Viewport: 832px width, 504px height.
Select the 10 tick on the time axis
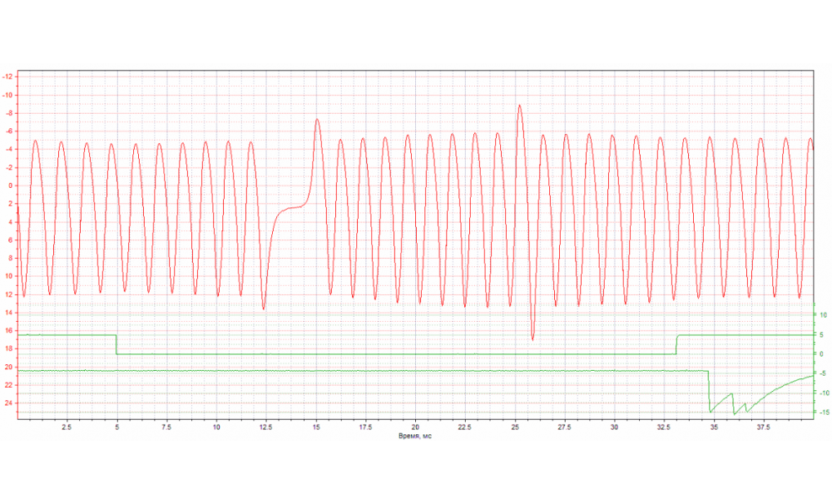tap(216, 426)
